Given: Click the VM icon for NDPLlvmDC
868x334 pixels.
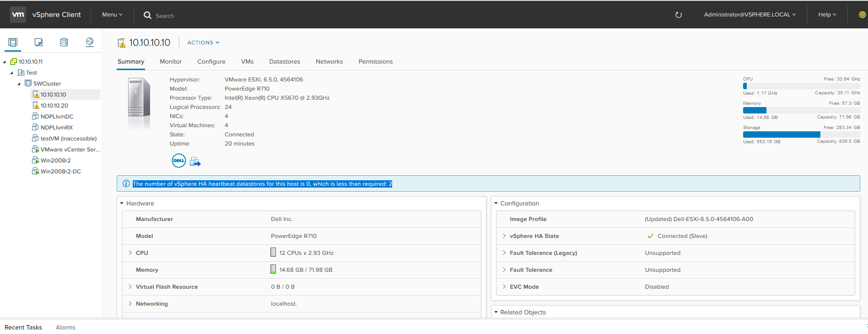Looking at the screenshot, I should coord(35,116).
